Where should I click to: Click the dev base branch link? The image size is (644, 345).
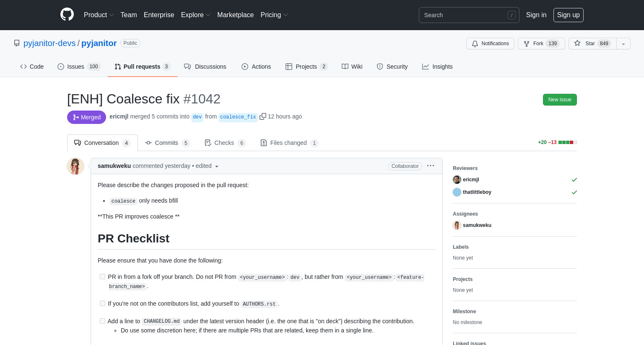197,117
